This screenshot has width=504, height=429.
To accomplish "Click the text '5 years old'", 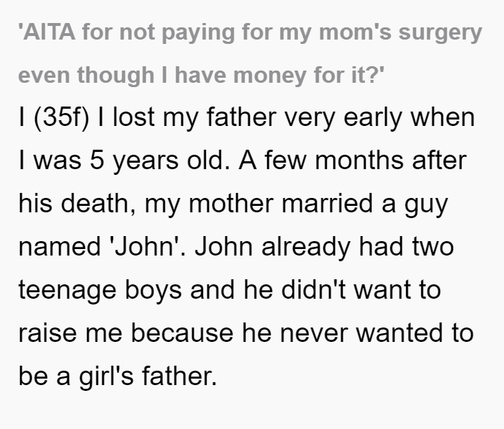I will (x=158, y=161).
